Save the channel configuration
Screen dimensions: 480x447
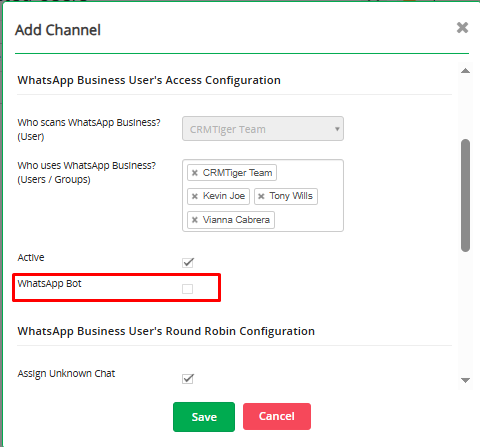pos(204,417)
